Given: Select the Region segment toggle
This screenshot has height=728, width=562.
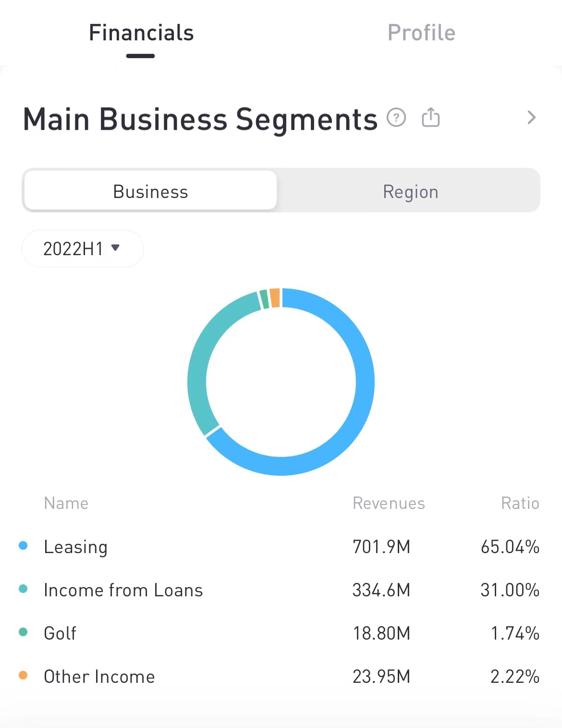Looking at the screenshot, I should 410,191.
